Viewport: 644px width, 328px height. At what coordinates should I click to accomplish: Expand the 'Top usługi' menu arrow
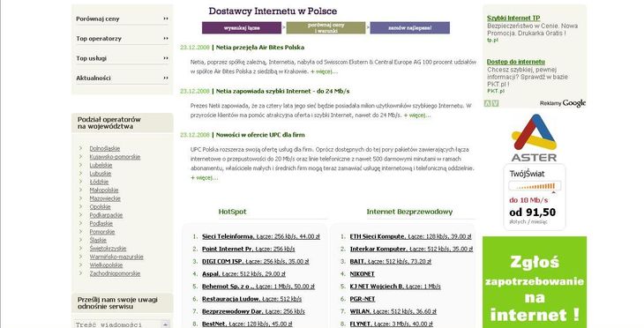pyautogui.click(x=166, y=58)
